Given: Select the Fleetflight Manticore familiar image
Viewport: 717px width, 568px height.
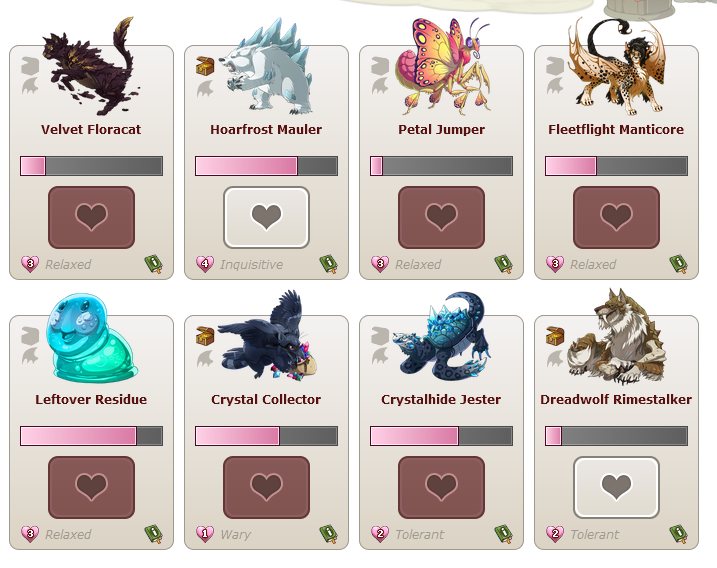Looking at the screenshot, I should click(616, 66).
